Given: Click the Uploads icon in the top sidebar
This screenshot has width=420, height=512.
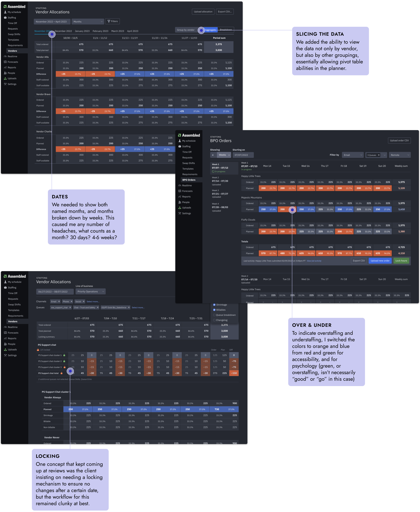Looking at the screenshot, I should tap(5, 78).
